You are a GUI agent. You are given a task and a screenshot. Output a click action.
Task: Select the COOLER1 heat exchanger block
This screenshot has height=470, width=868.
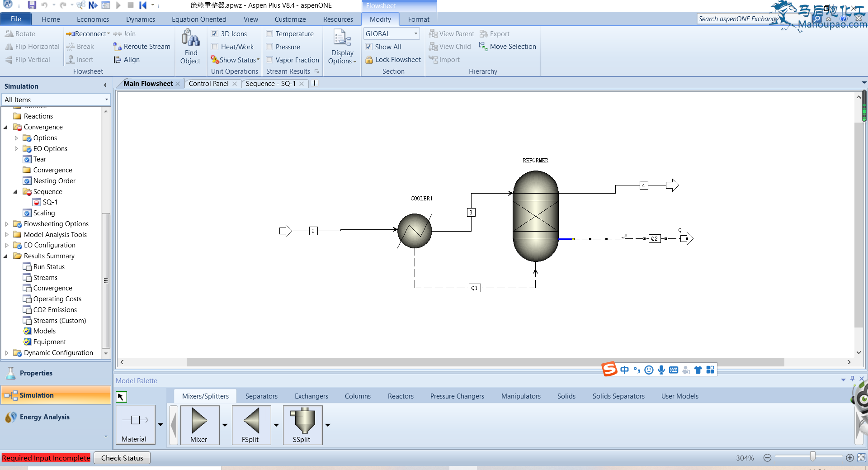[x=415, y=231]
